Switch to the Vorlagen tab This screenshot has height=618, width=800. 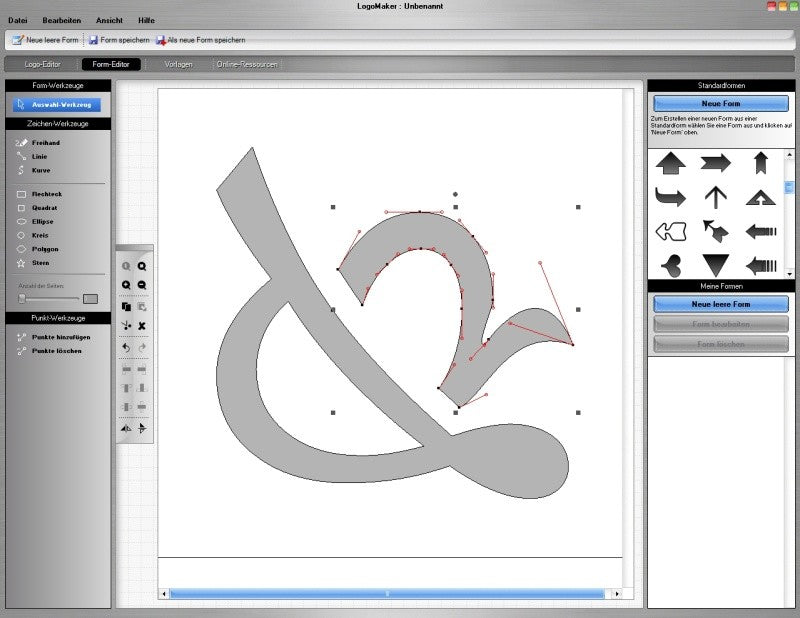click(178, 64)
